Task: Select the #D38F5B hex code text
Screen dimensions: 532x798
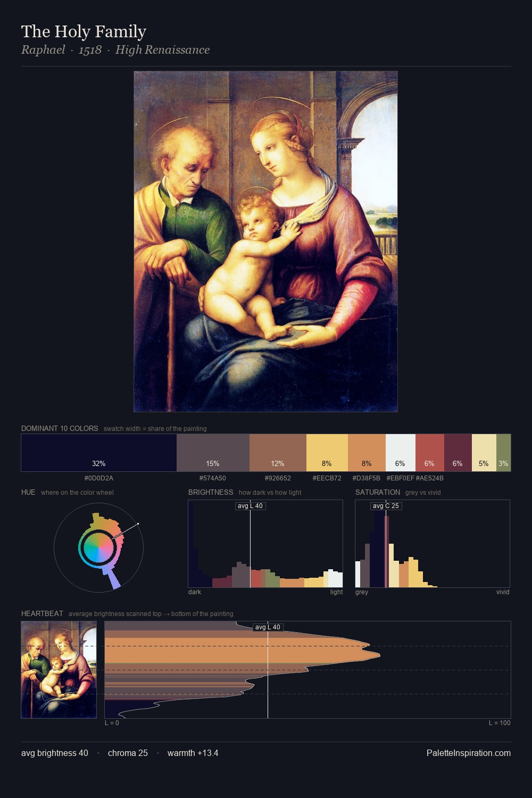Action: click(x=367, y=478)
